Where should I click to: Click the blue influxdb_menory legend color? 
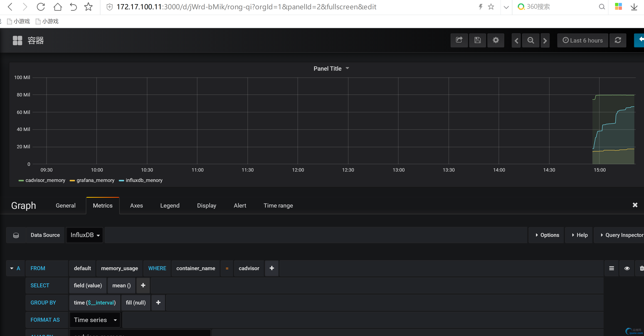click(122, 180)
